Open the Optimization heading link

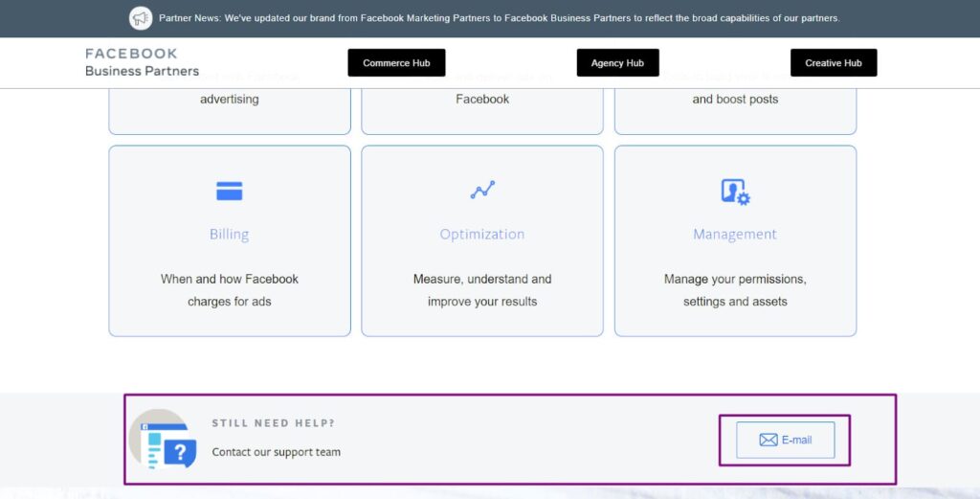pos(482,234)
